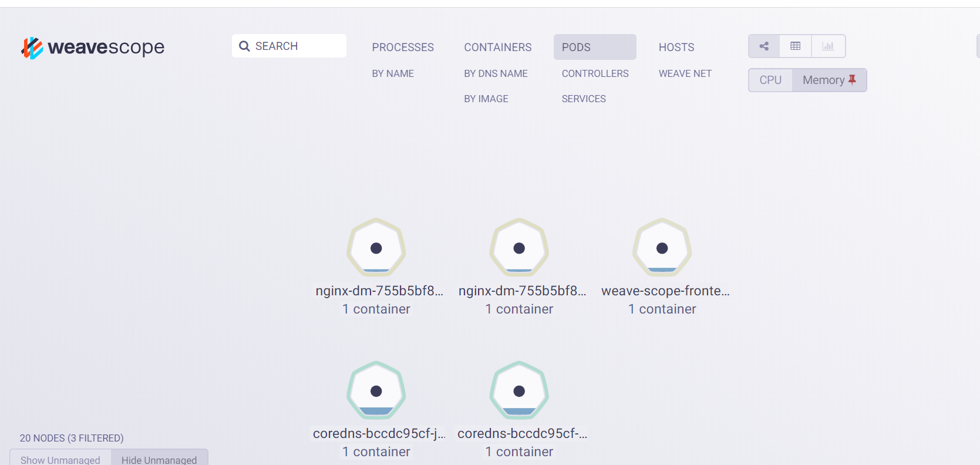The width and height of the screenshot is (980, 465).
Task: Click the first nginx-dm-755b5bf8 label
Action: coord(379,291)
